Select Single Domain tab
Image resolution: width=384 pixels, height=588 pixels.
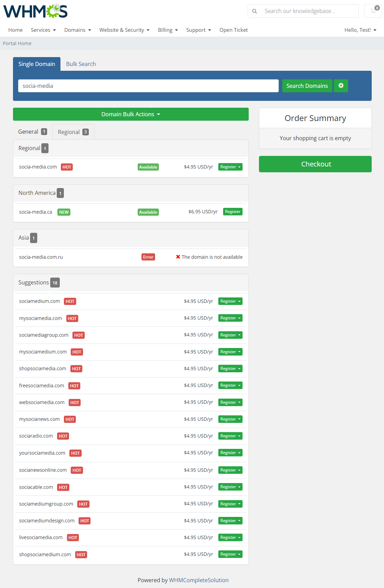37,64
